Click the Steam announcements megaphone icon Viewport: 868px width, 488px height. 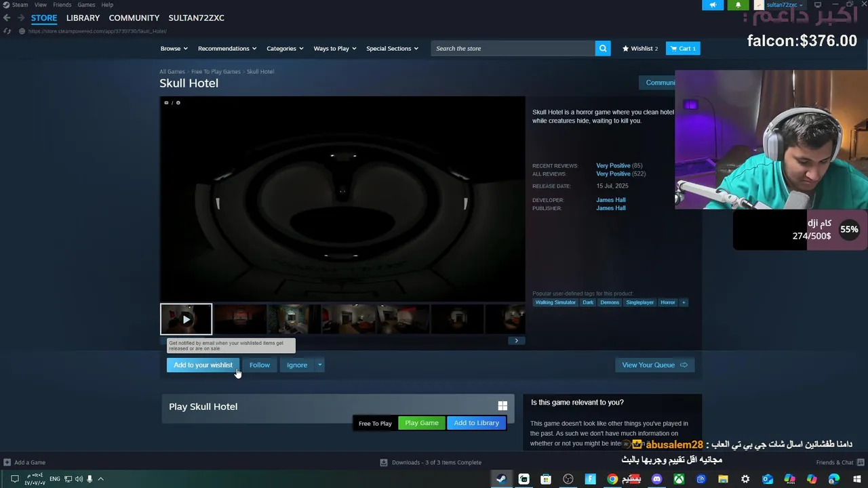coord(713,5)
